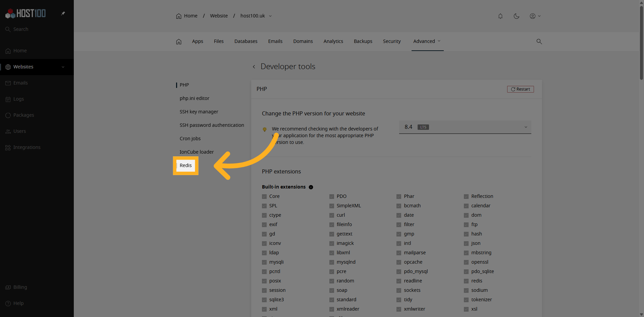Expand the Websites sidebar chevron
Screen dimensions: 644x317
63,67
